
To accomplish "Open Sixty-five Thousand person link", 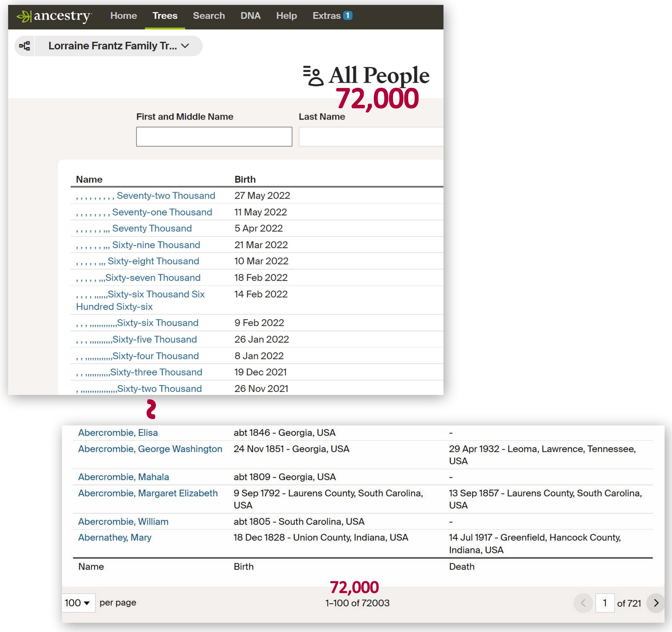I will [155, 339].
